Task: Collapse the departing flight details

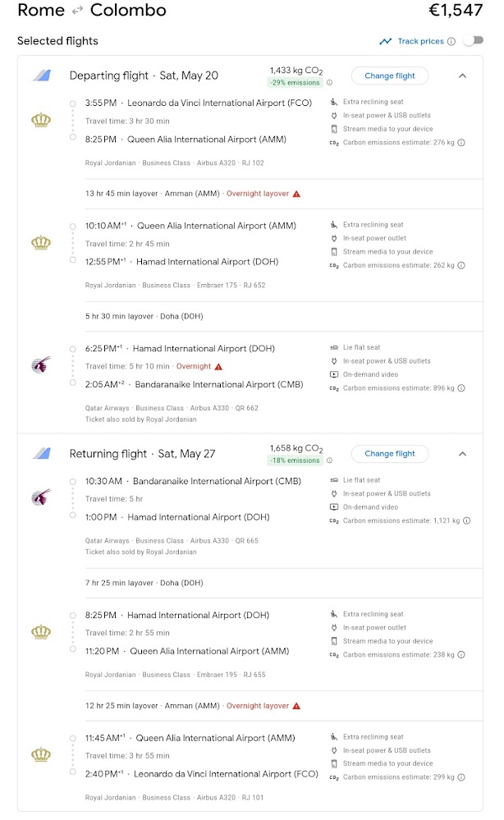Action: pyautogui.click(x=462, y=76)
